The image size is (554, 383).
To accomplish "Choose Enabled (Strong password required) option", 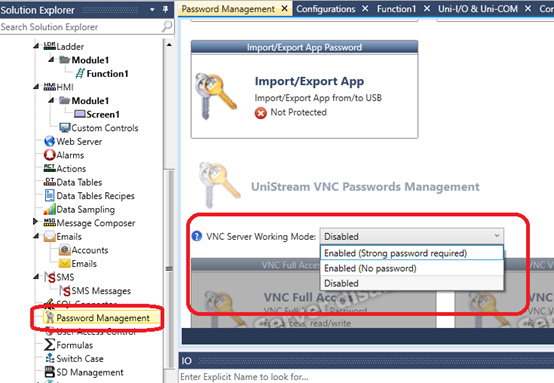I will [x=412, y=253].
